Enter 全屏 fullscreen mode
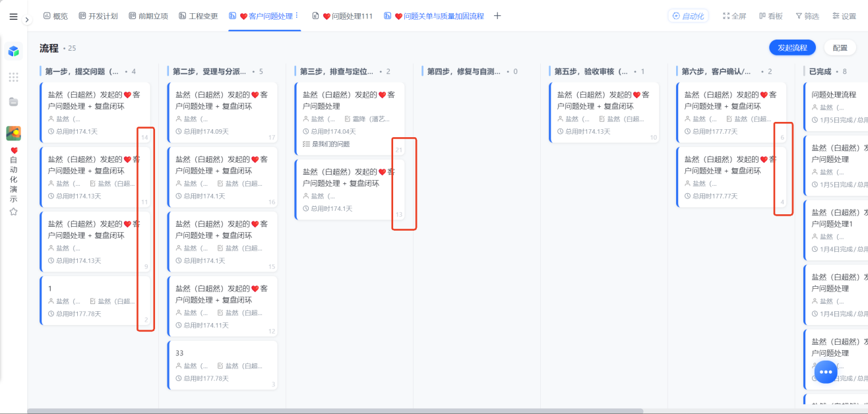Viewport: 868px width, 414px height. click(x=734, y=16)
